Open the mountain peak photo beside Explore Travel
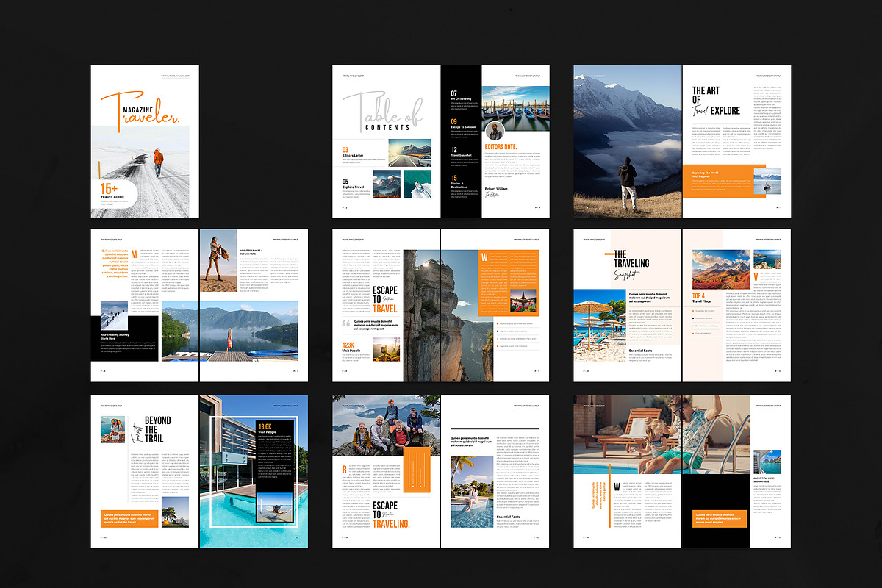This screenshot has height=588, width=882. [387, 184]
